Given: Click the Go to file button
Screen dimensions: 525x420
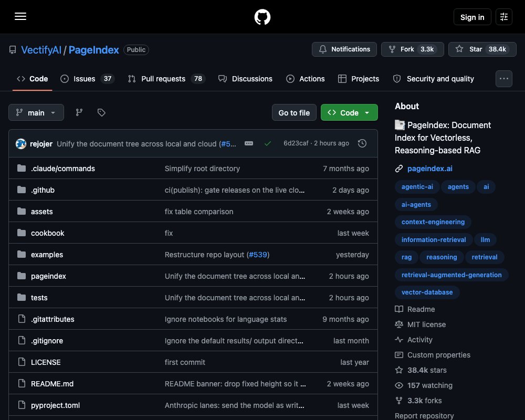Looking at the screenshot, I should 294,112.
